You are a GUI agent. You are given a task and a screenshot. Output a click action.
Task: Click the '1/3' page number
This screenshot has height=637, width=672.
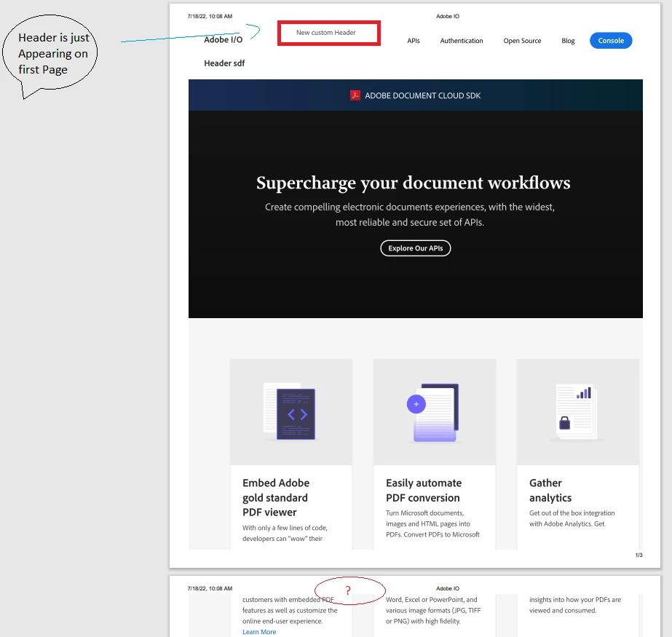point(639,555)
